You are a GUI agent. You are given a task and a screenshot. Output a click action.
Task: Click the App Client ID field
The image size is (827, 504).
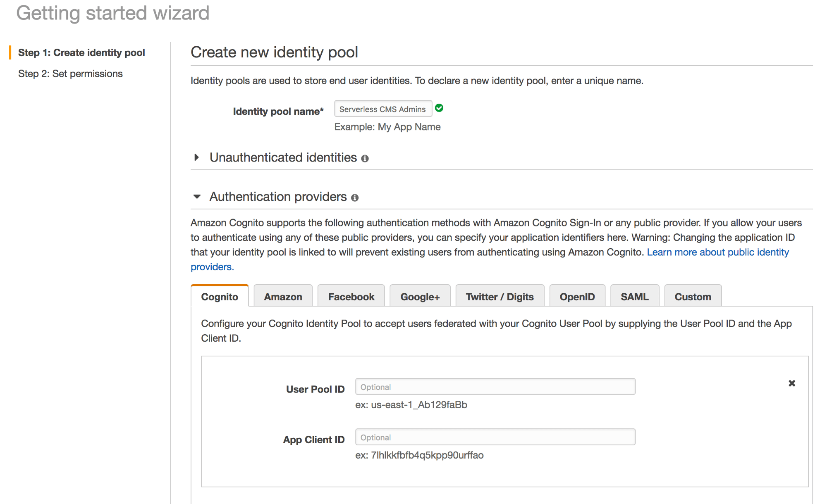click(495, 437)
